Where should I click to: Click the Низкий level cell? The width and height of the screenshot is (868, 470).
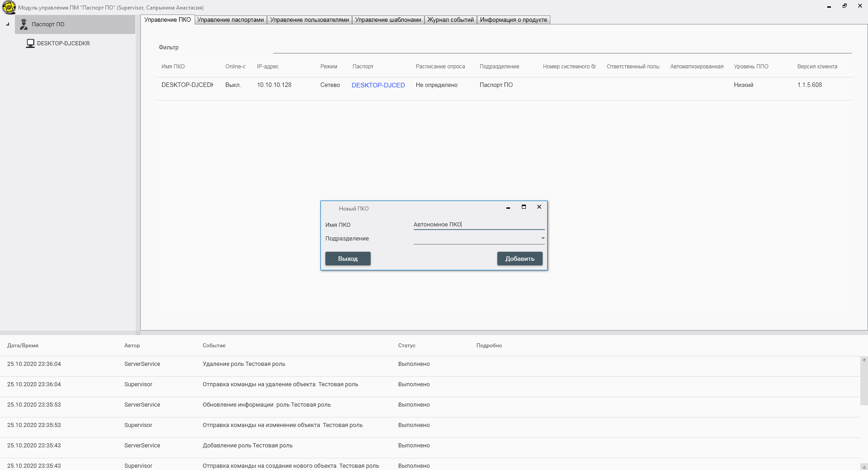pos(744,85)
